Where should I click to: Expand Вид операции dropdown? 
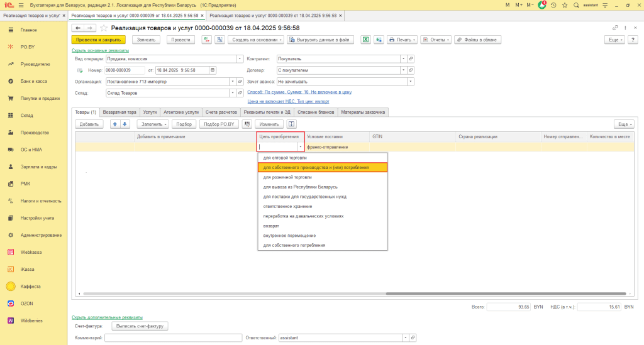pos(240,58)
